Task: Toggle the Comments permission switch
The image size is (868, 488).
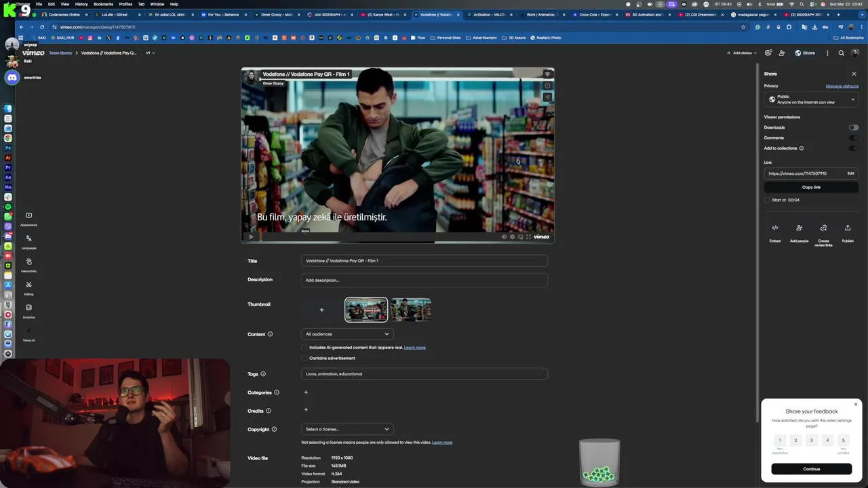Action: point(853,138)
